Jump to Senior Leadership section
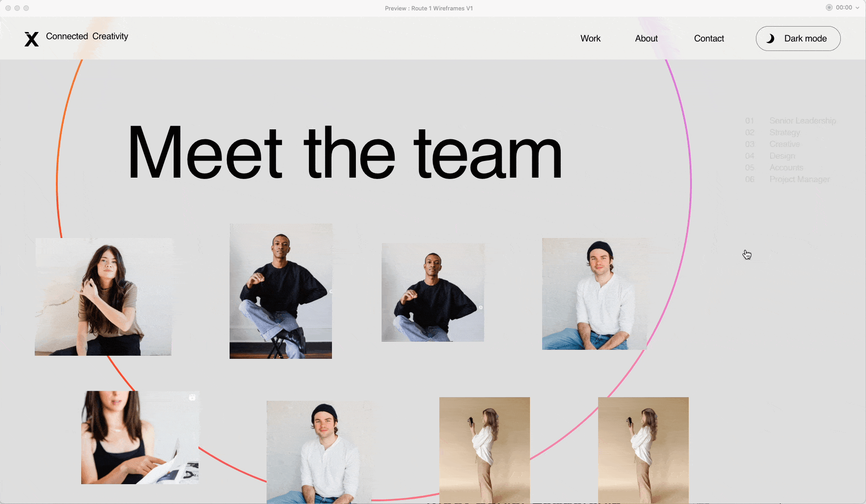Viewport: 866px width, 504px height. coord(802,121)
